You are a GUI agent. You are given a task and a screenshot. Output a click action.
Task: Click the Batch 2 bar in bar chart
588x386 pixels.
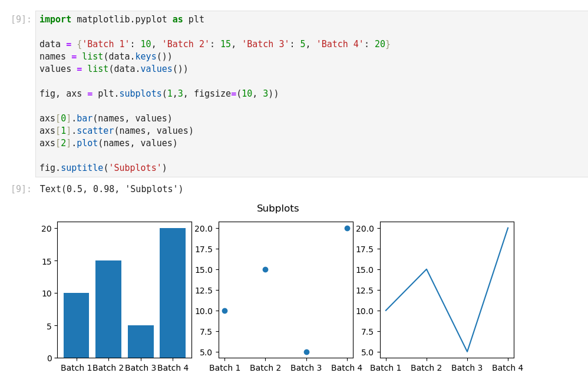click(x=108, y=309)
